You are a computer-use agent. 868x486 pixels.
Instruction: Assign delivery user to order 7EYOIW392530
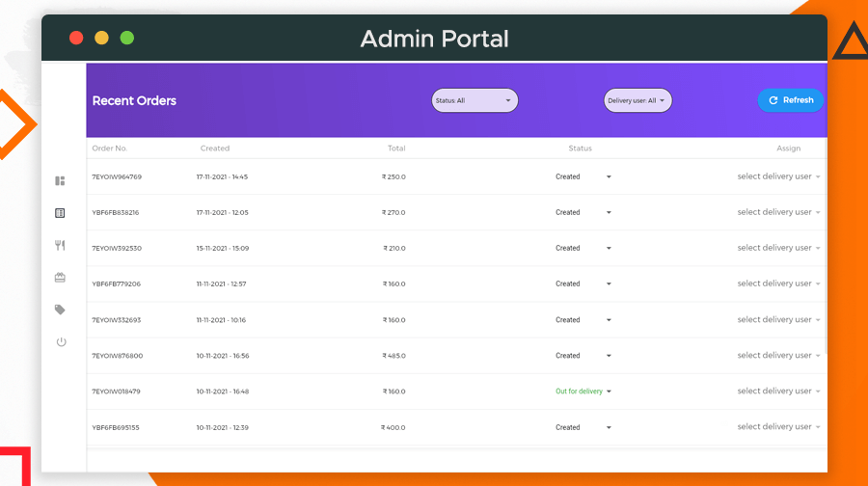pos(778,248)
